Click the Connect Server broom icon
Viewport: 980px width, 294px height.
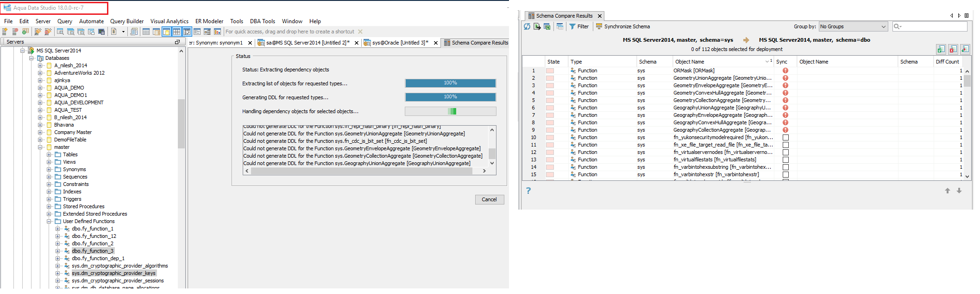38,32
